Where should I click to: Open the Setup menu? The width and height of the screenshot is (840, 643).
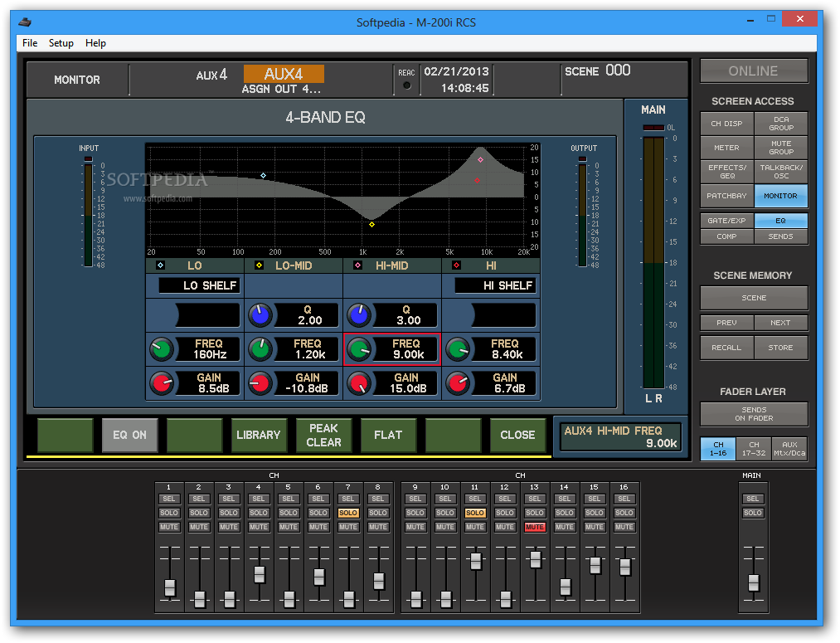coord(61,43)
